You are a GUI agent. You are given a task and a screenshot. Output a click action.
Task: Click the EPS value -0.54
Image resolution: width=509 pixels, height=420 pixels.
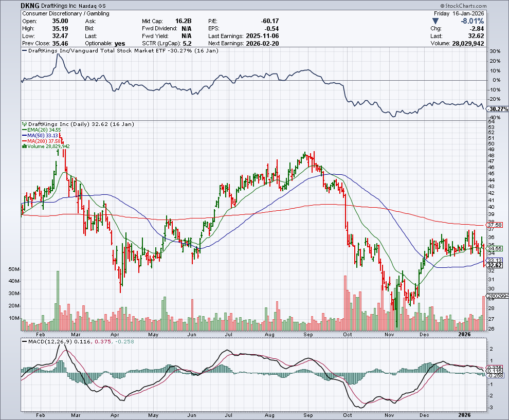point(271,29)
